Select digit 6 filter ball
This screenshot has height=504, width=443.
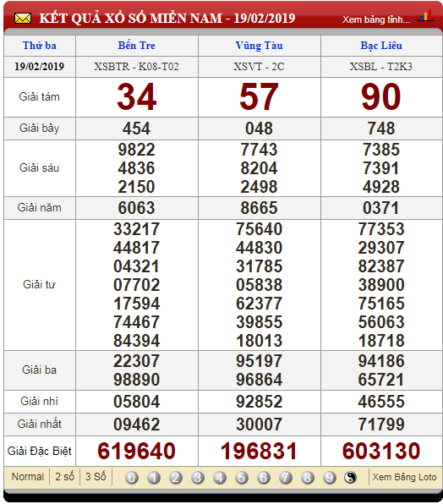pos(264,478)
